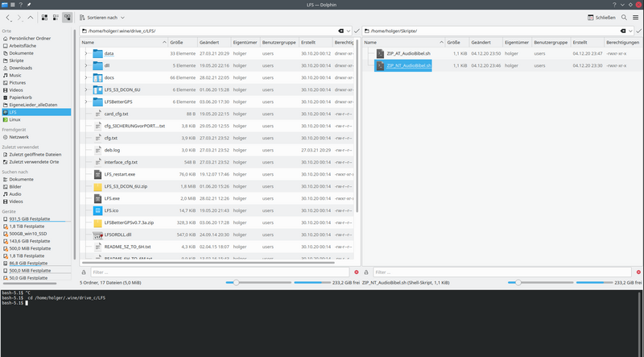Go up to the parent folder
The height and width of the screenshot is (357, 644).
coord(31,17)
